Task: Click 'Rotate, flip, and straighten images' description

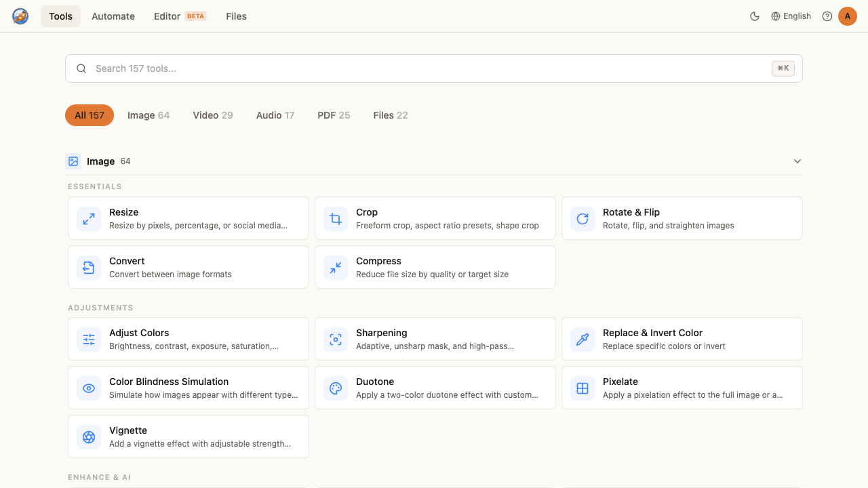Action: pyautogui.click(x=668, y=226)
